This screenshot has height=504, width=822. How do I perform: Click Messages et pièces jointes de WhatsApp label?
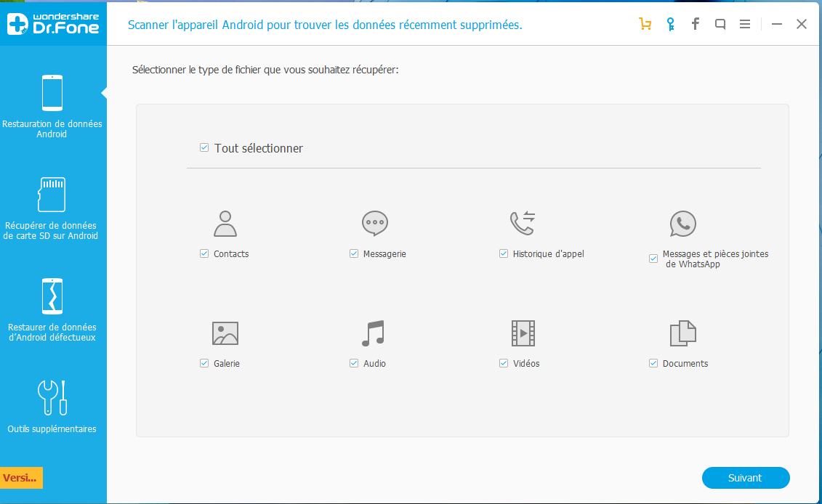click(715, 259)
